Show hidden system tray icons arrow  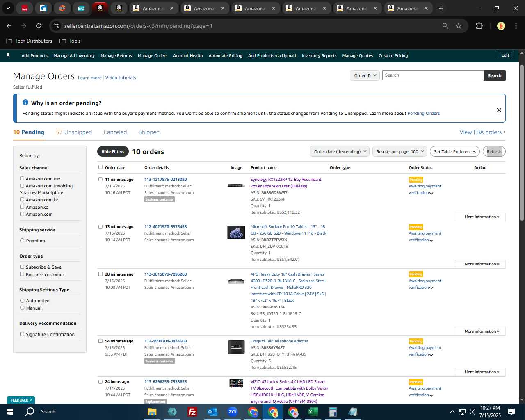click(452, 412)
